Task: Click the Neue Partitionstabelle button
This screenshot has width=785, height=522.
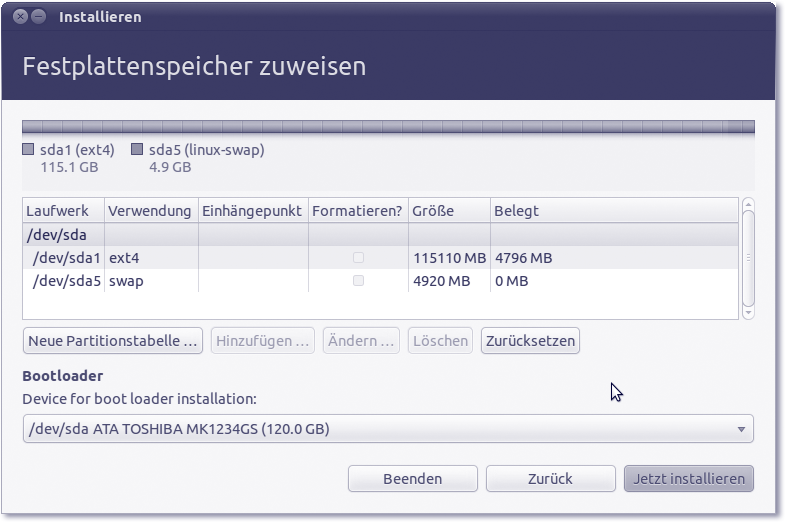Action: click(x=114, y=341)
